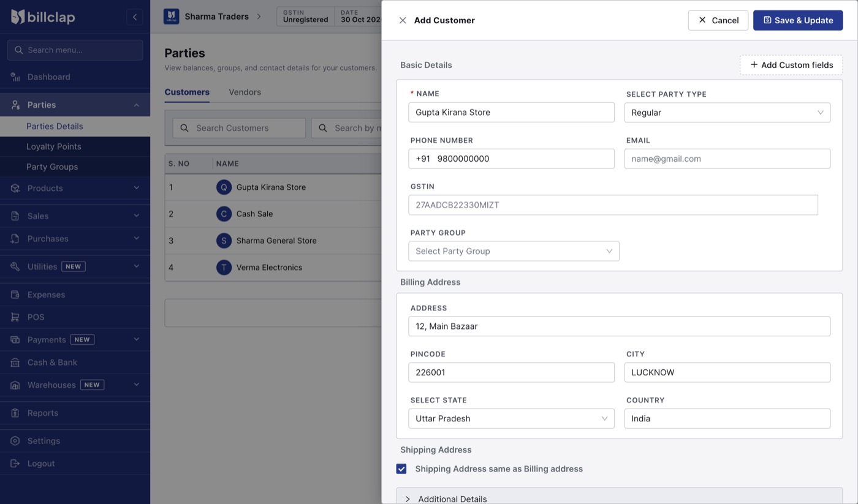Screen dimensions: 858x504
Task: Click the Expenses icon in sidebar
Action: pos(15,295)
